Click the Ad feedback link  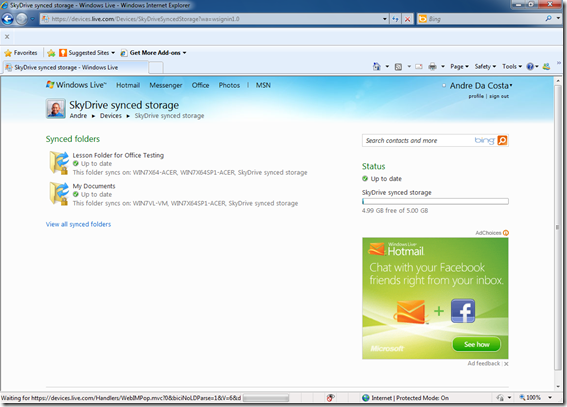point(483,364)
